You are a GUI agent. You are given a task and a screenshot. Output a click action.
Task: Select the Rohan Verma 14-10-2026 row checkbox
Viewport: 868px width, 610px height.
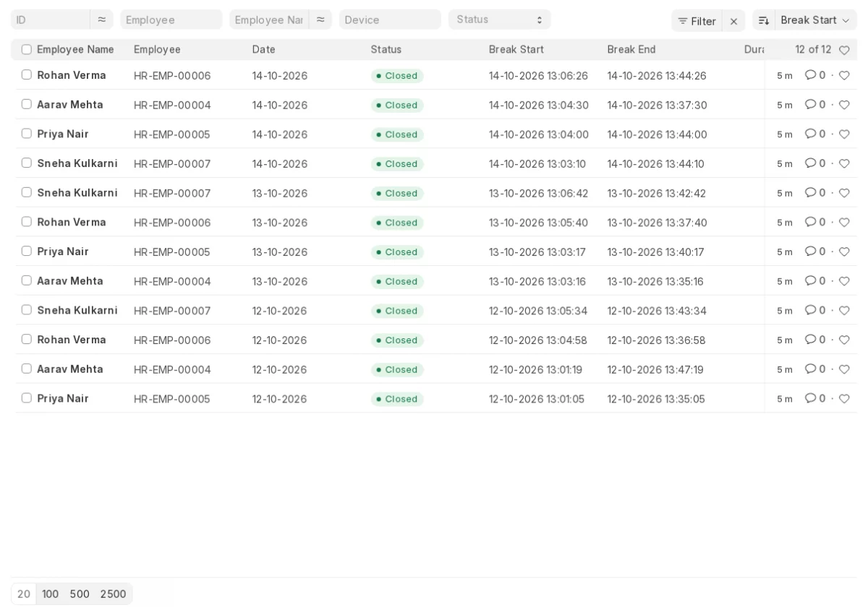27,74
